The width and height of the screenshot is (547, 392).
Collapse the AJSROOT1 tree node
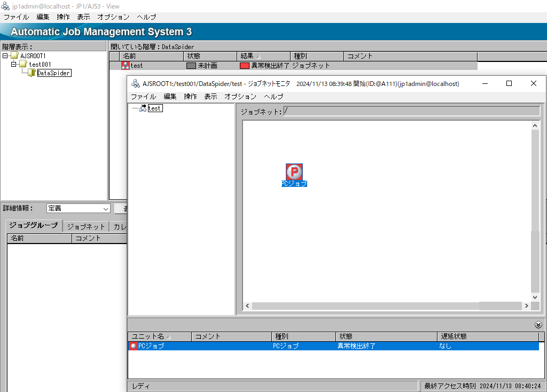point(5,56)
